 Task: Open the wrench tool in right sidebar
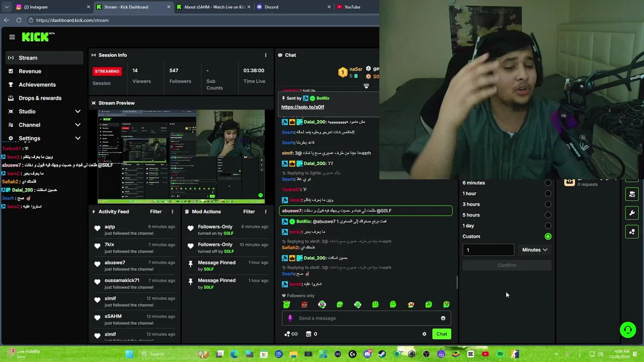pyautogui.click(x=632, y=213)
